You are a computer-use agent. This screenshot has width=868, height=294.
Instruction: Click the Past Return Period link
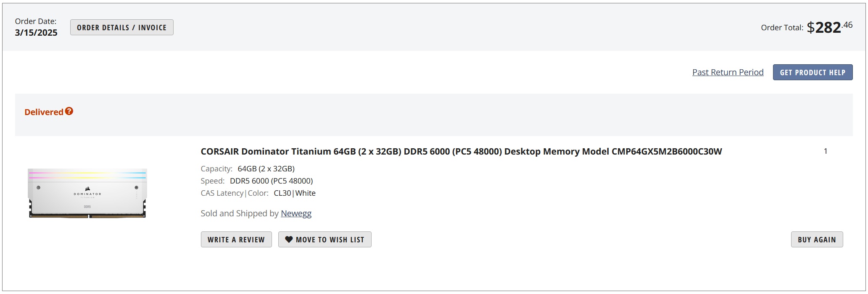728,72
